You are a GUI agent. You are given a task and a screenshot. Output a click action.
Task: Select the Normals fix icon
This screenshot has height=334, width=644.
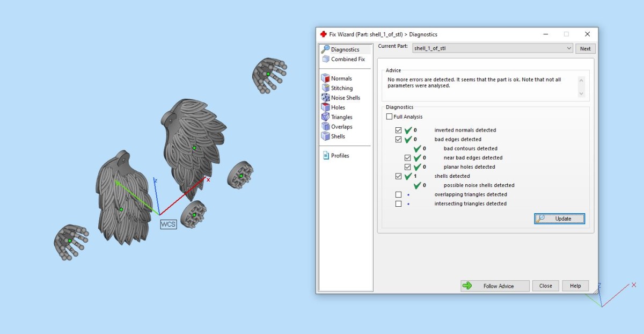tap(326, 78)
